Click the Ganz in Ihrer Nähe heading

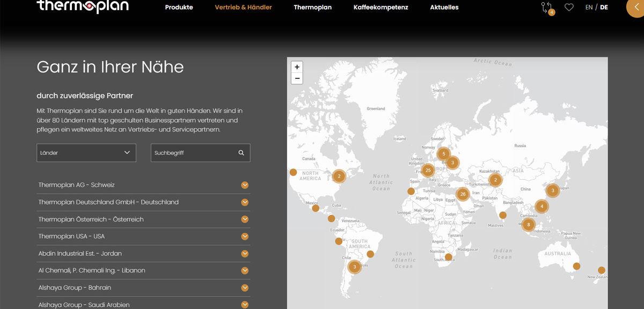click(110, 67)
